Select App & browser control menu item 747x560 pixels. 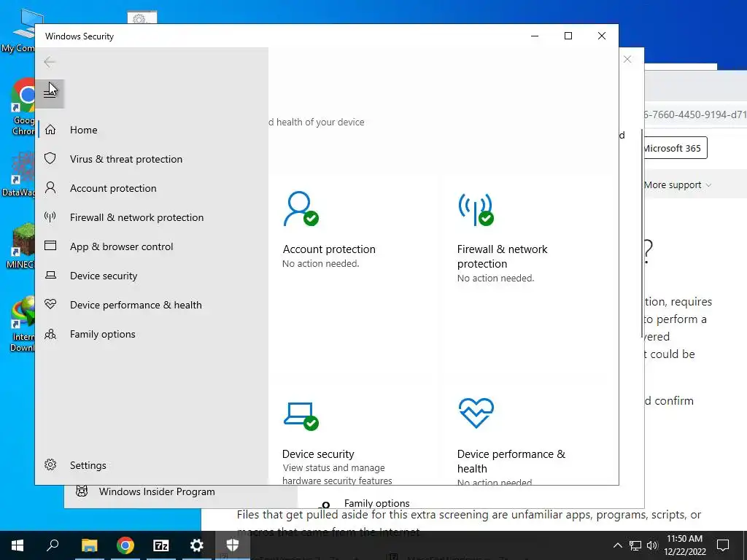[x=152, y=246]
